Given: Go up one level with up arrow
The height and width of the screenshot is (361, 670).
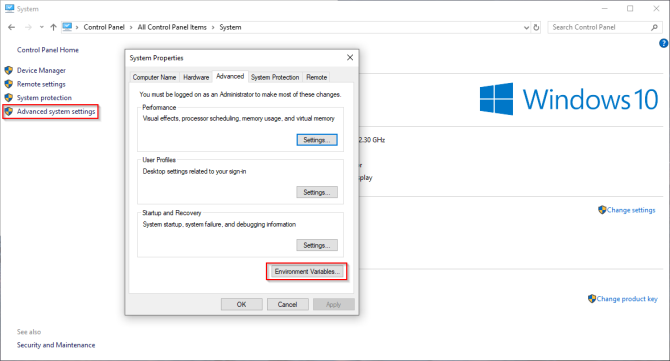Looking at the screenshot, I should pyautogui.click(x=53, y=27).
